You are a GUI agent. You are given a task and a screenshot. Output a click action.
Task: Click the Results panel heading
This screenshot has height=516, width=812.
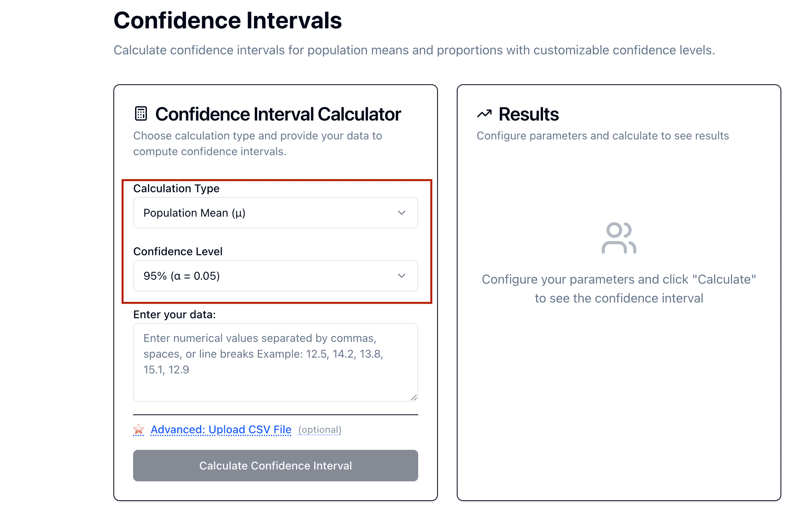pyautogui.click(x=528, y=114)
